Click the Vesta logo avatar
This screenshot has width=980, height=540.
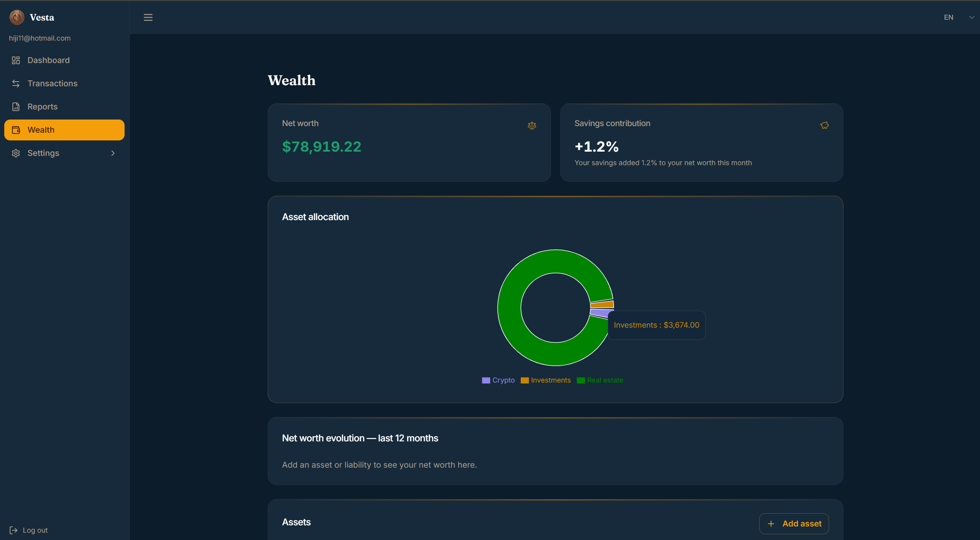pos(17,17)
